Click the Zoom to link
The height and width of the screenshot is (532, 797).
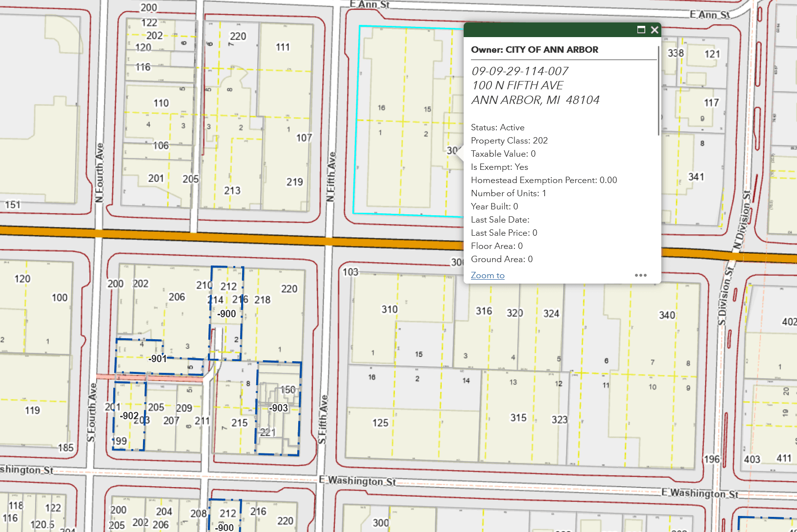[487, 275]
